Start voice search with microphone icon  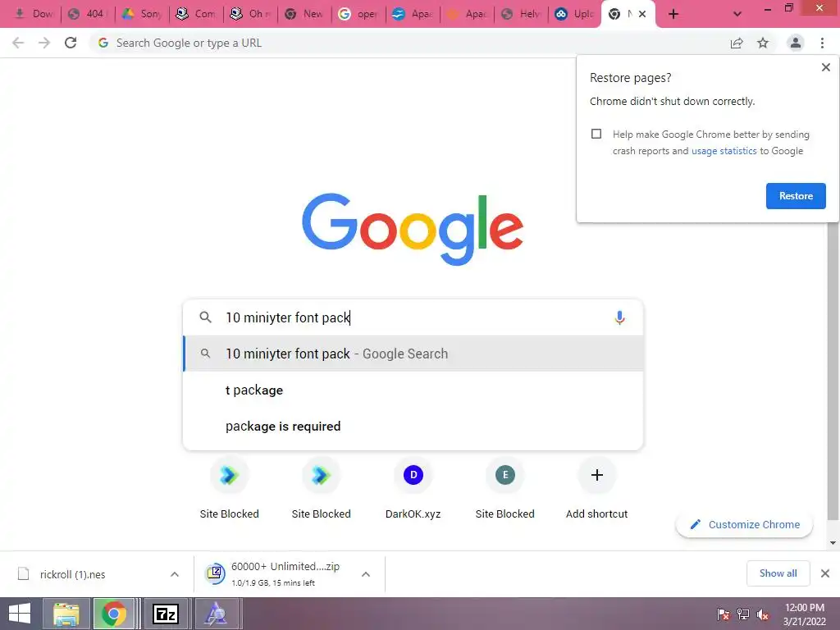coord(619,317)
